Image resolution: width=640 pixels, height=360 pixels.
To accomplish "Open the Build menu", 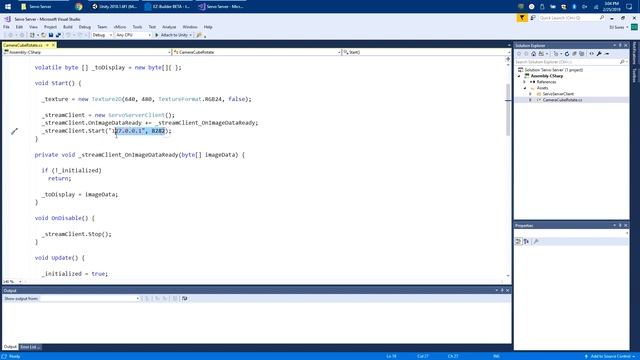I will 68,27.
